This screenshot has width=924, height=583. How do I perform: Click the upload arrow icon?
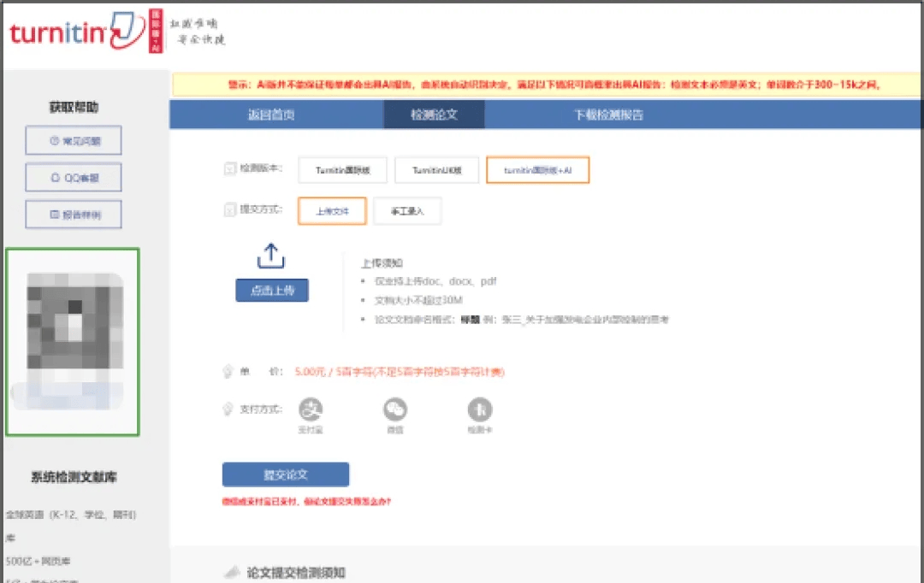(x=271, y=256)
